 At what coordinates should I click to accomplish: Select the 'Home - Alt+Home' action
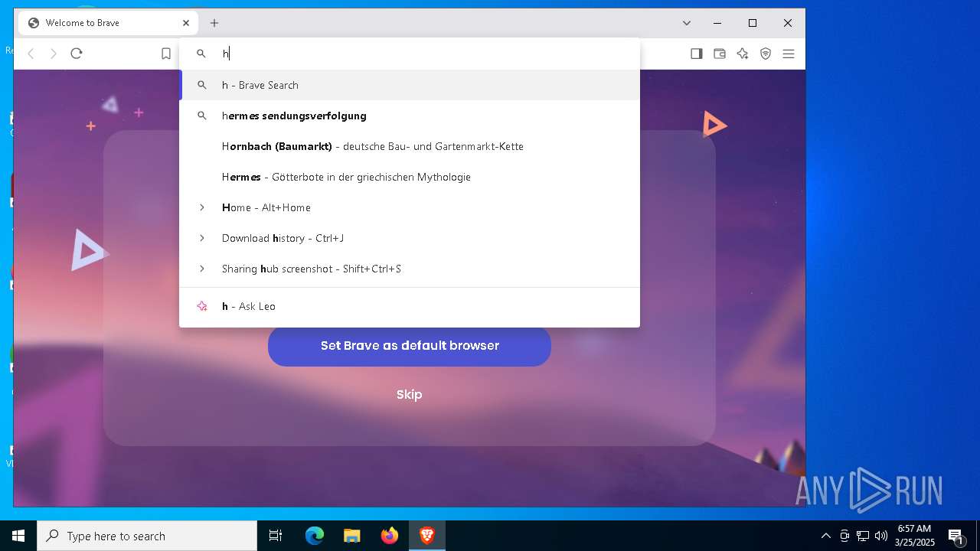coord(410,207)
